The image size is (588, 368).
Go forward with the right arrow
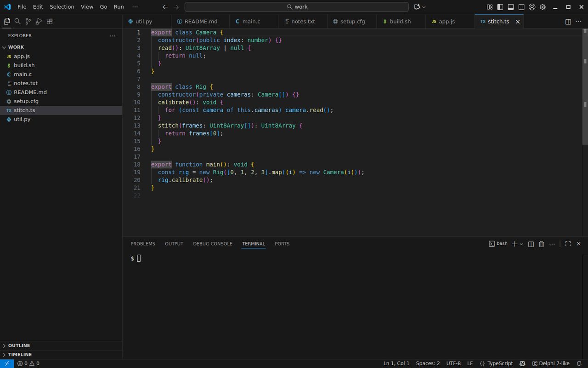(x=176, y=7)
